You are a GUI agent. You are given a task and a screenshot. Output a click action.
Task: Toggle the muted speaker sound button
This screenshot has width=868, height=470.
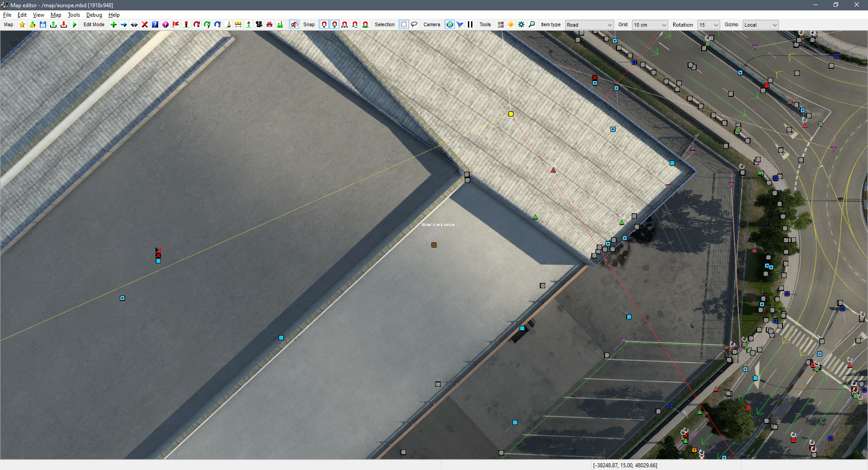294,24
